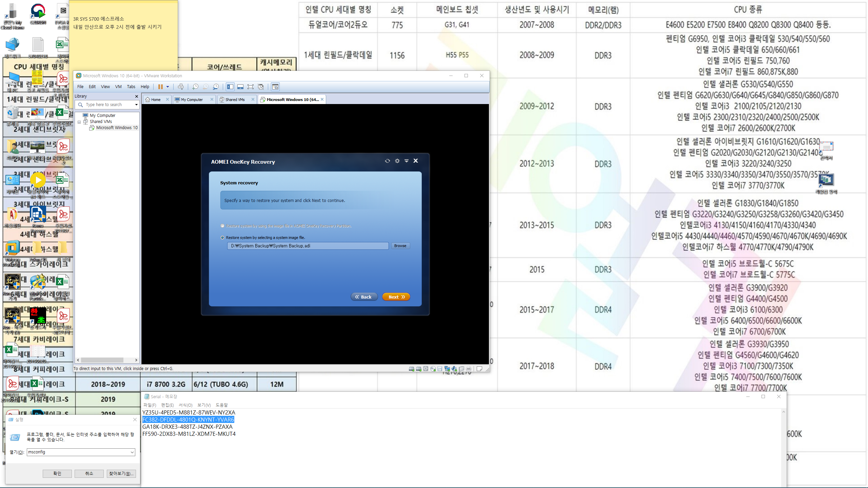Open 보기(V) menu in Notepad
This screenshot has width=868, height=488.
click(x=204, y=405)
